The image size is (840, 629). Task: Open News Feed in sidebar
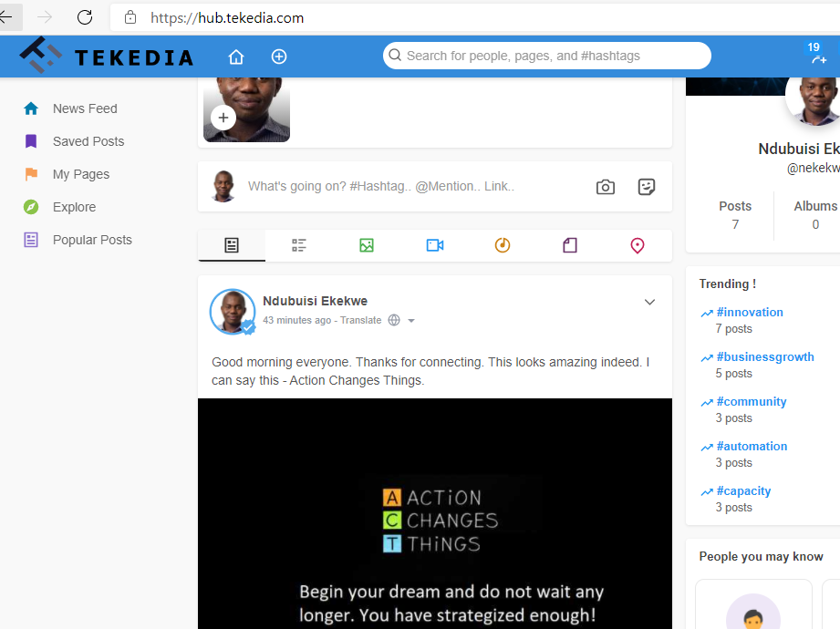(85, 108)
